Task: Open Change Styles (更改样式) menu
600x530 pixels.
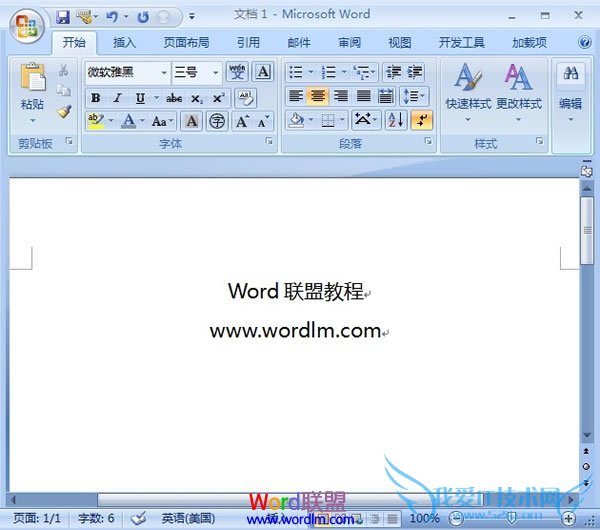Action: click(519, 93)
